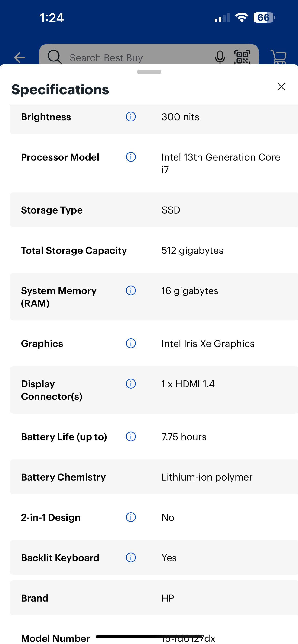Show info for Processor Model

pyautogui.click(x=131, y=157)
